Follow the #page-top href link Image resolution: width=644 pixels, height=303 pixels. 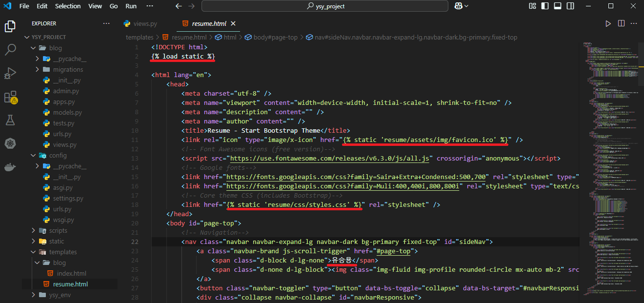pyautogui.click(x=394, y=251)
